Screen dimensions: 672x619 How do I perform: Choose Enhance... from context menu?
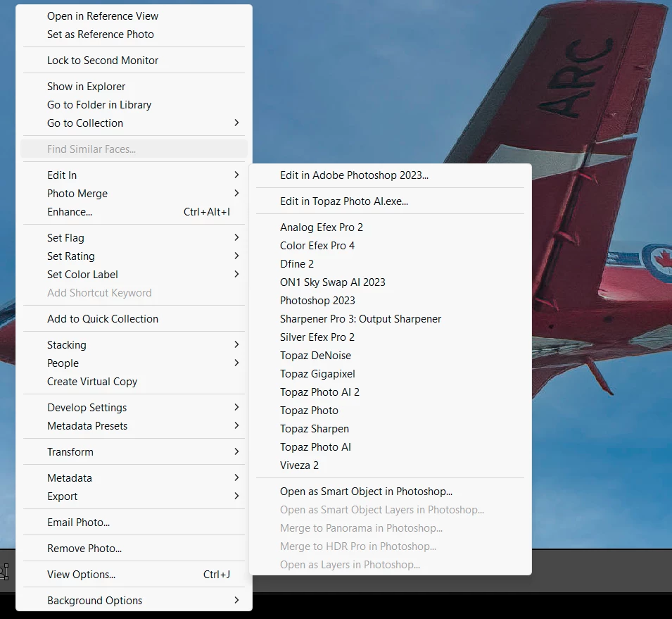click(134, 212)
